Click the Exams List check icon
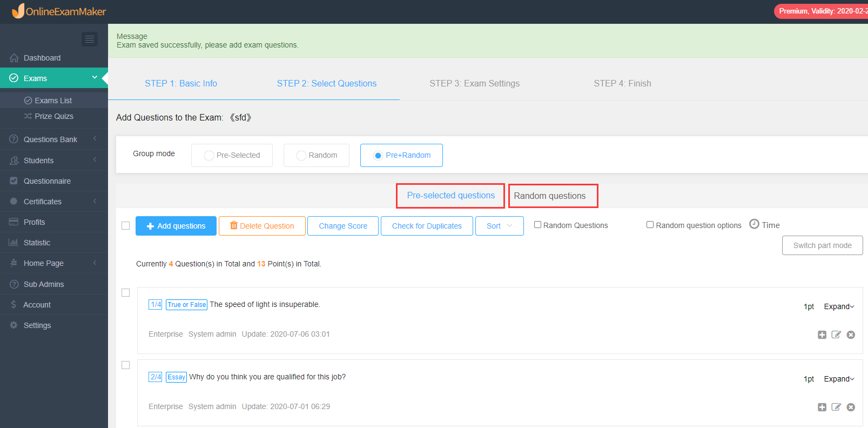The width and height of the screenshot is (868, 428). [x=28, y=101]
